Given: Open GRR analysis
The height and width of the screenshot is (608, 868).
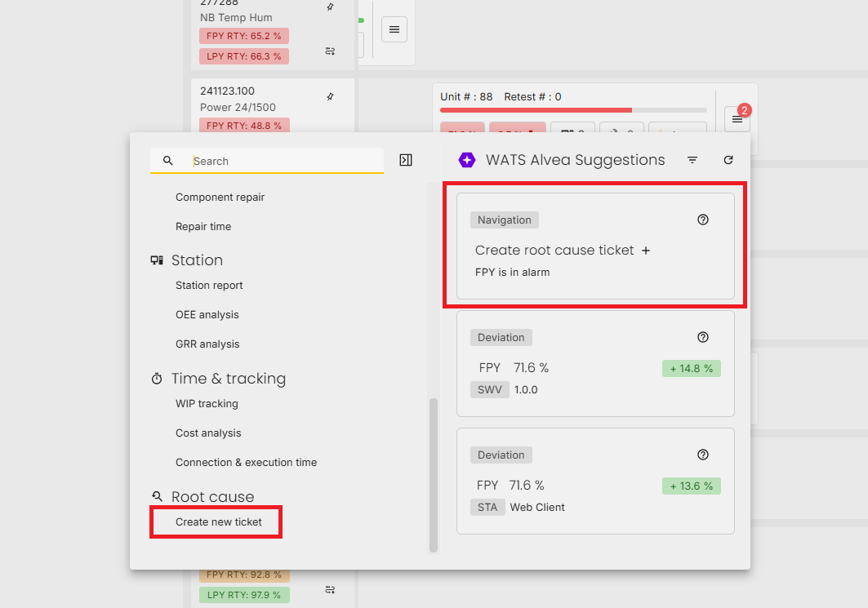Looking at the screenshot, I should 207,344.
